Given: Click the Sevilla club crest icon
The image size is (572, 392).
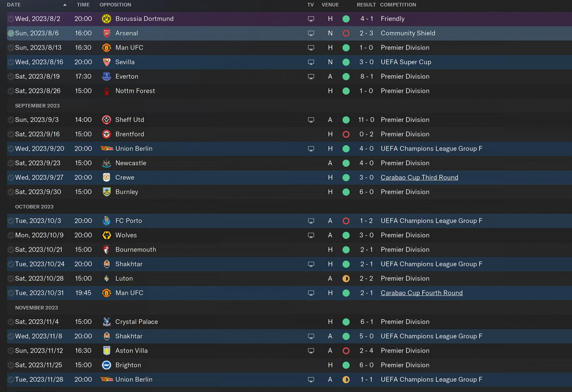Looking at the screenshot, I should point(106,62).
